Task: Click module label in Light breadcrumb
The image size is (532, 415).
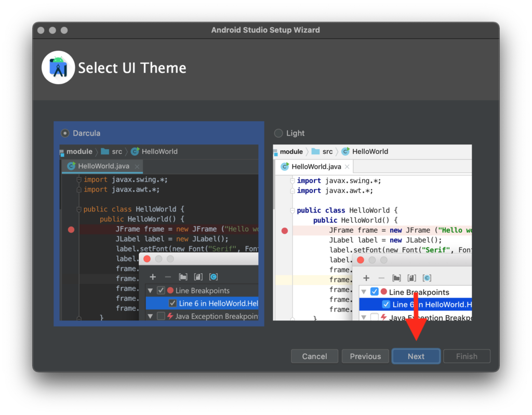Action: tap(291, 151)
